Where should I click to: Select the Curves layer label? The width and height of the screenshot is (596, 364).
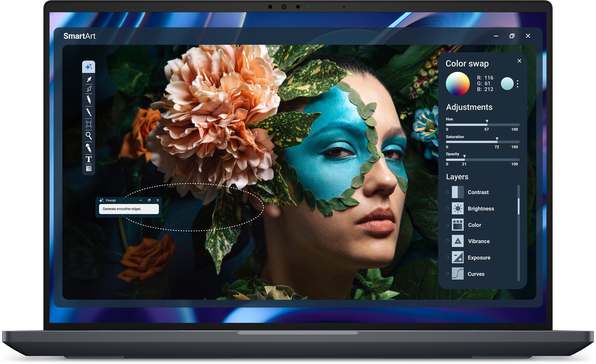[476, 274]
